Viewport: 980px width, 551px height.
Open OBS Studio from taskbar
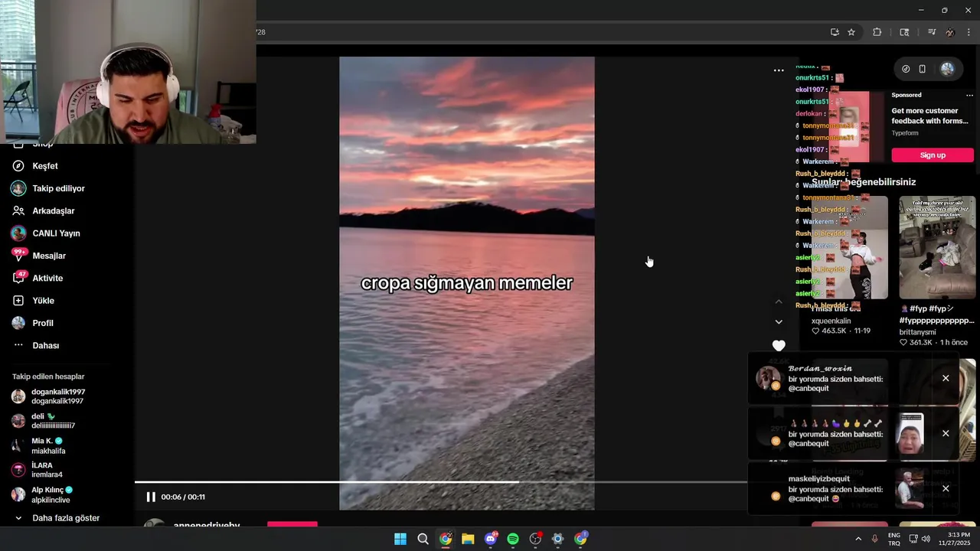coord(535,540)
